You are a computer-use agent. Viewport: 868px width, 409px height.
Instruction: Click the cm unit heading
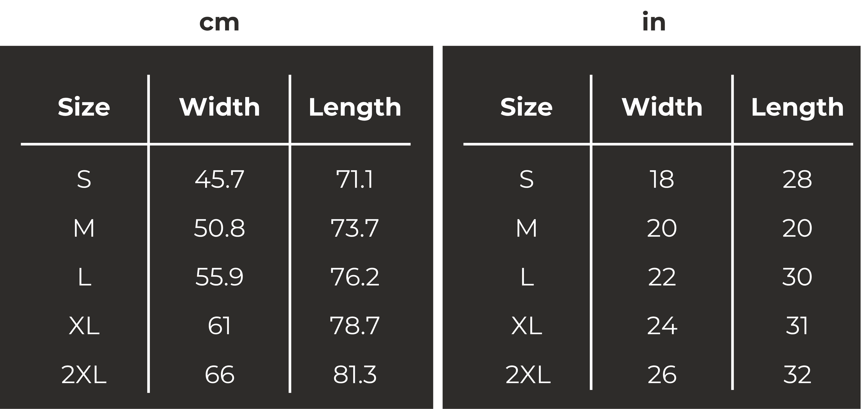coord(219,23)
